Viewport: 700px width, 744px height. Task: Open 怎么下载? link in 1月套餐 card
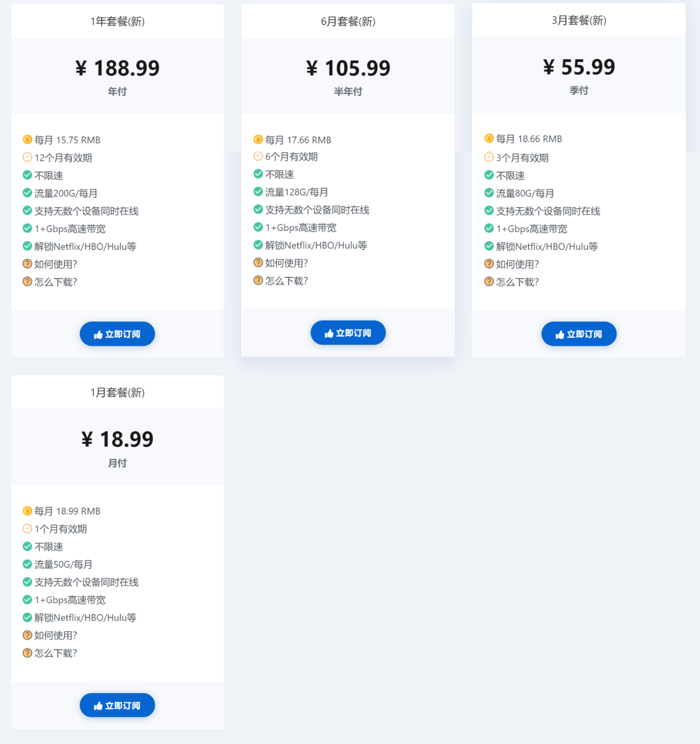point(55,653)
